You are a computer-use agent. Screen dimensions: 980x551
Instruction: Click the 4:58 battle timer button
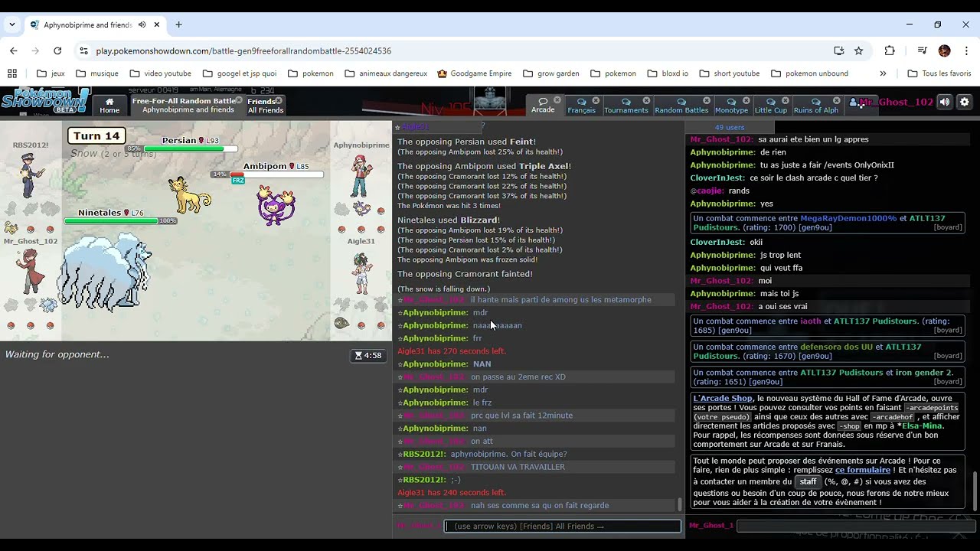tap(367, 355)
